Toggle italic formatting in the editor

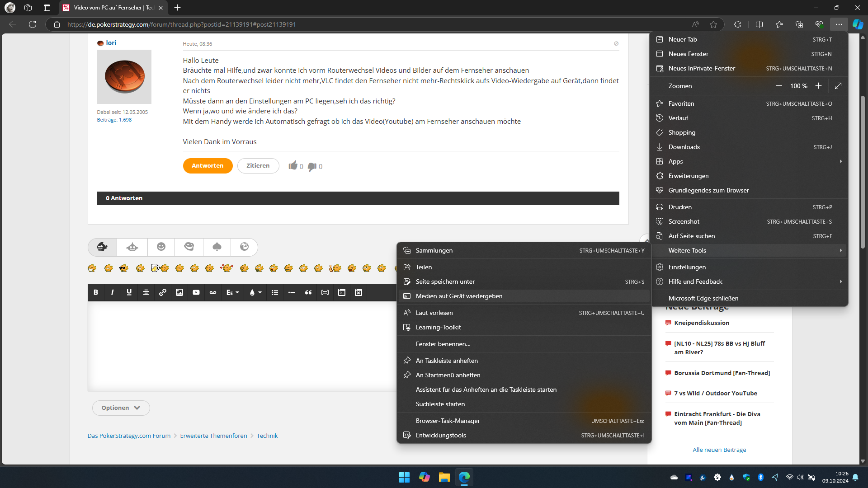coord(113,292)
